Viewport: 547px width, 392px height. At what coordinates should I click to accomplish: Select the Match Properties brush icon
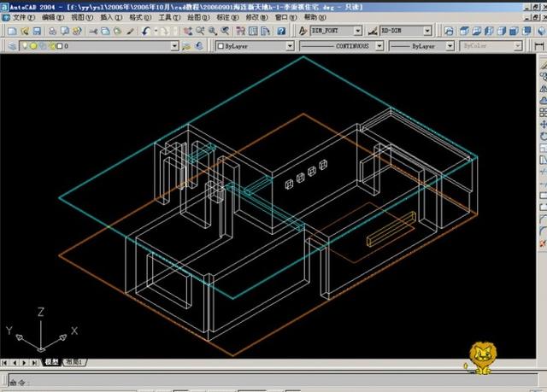(x=130, y=32)
